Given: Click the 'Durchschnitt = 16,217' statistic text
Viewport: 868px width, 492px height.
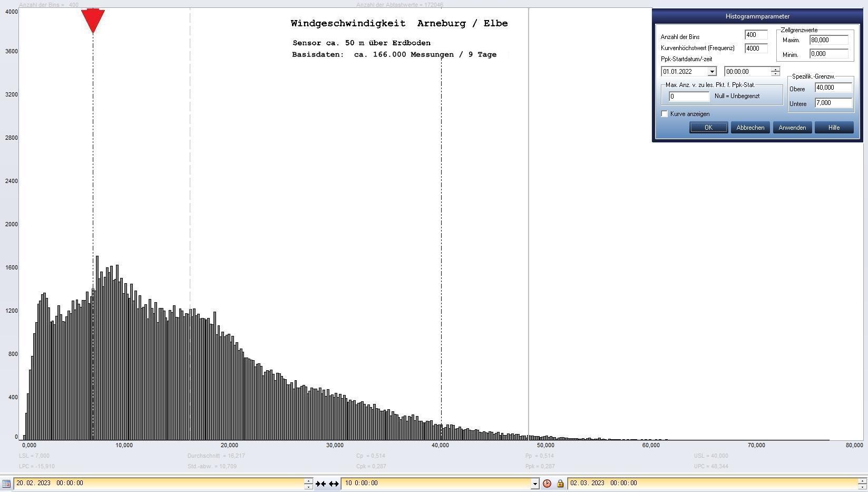Looking at the screenshot, I should pos(216,456).
